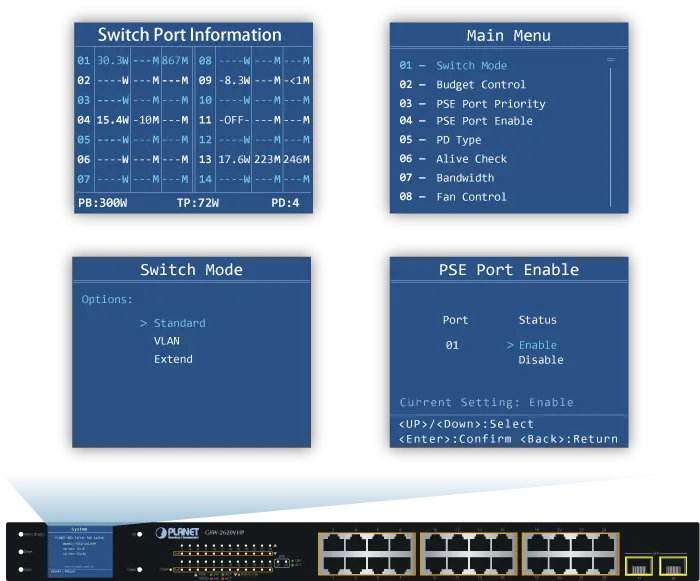Open '03 – PSE Port Priority' entry

(x=472, y=104)
